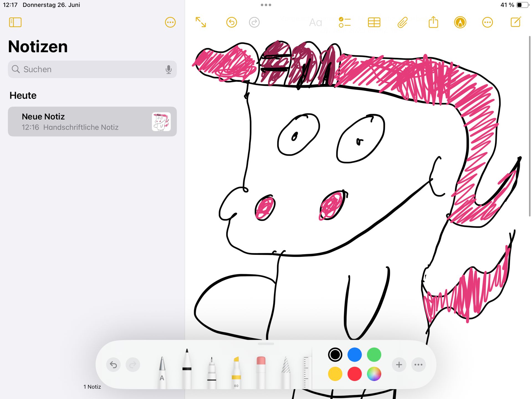Tap the 12:17 clock in status bar
The image size is (532, 399).
click(10, 5)
